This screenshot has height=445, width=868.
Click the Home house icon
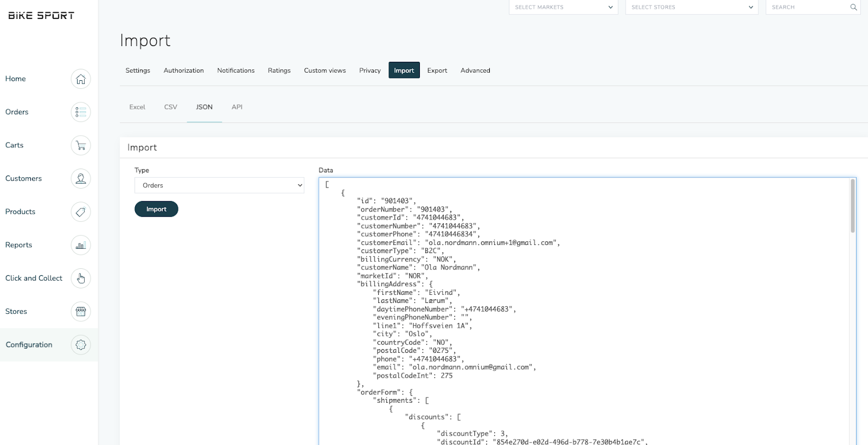click(81, 79)
